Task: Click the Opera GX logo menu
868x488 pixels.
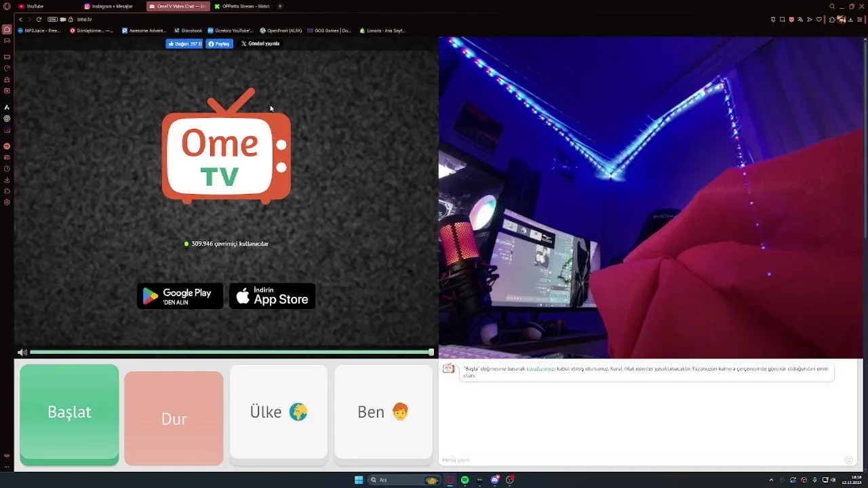Action: pos(7,6)
